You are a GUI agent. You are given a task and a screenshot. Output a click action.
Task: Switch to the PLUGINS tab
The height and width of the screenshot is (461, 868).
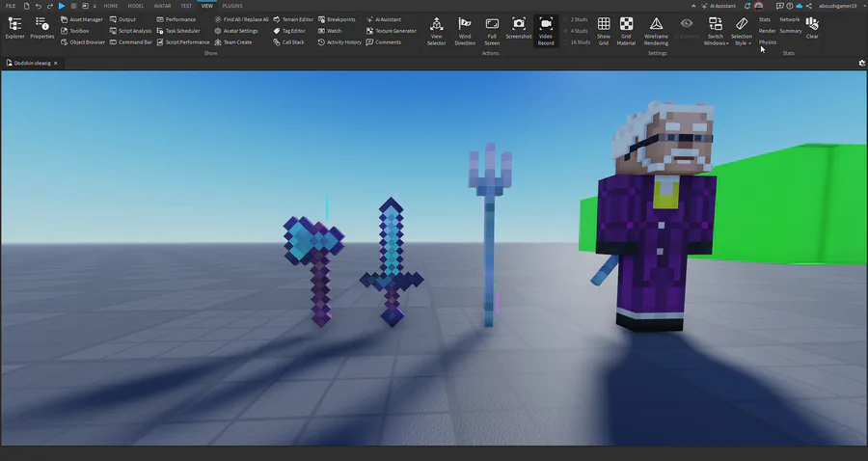231,6
